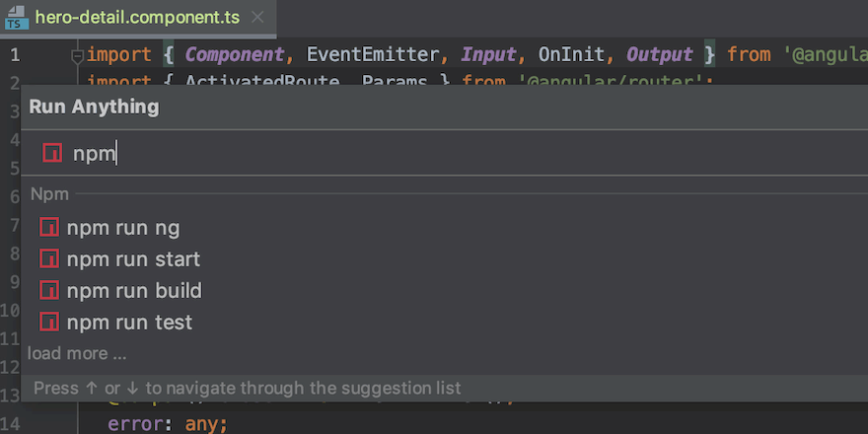Click the Input identifier in the import
The width and height of the screenshot is (868, 434).
pyautogui.click(x=489, y=55)
